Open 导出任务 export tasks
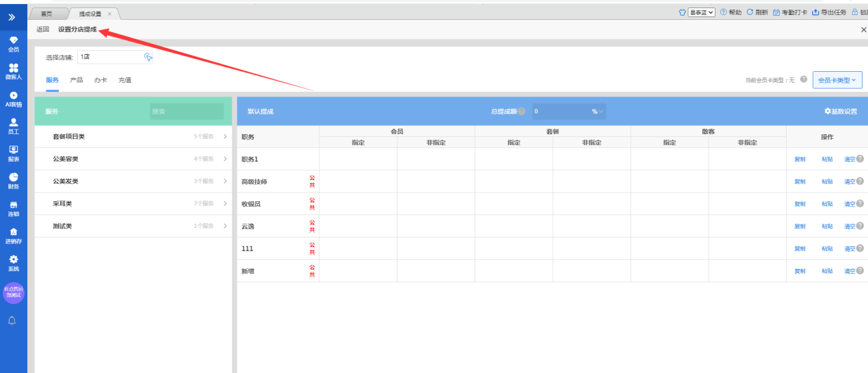This screenshot has width=868, height=373. click(x=829, y=12)
